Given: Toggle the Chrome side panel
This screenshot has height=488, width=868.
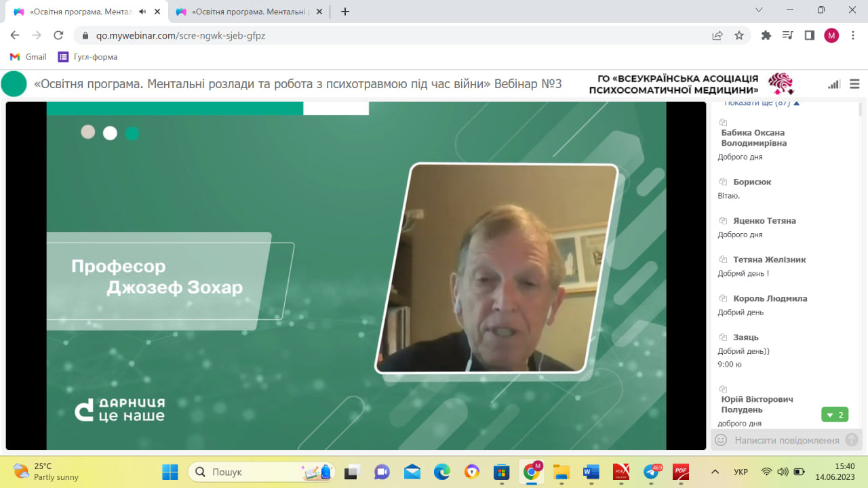Looking at the screenshot, I should (810, 35).
